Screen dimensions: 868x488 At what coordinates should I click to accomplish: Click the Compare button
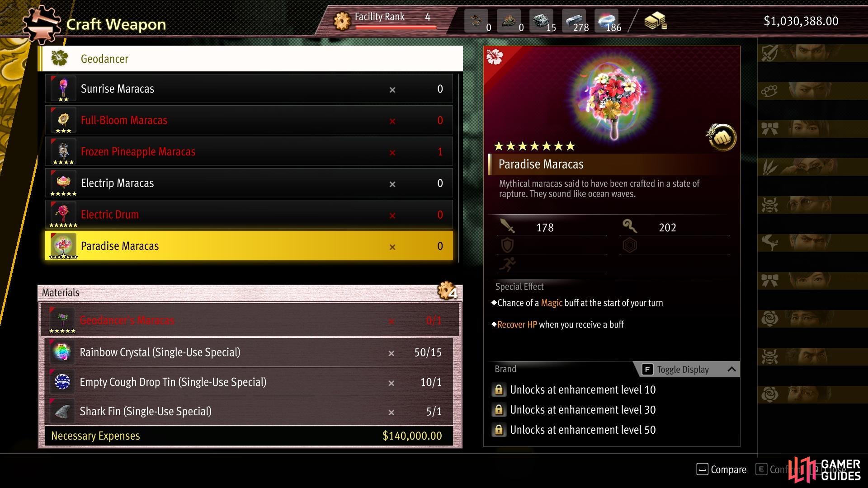(722, 470)
